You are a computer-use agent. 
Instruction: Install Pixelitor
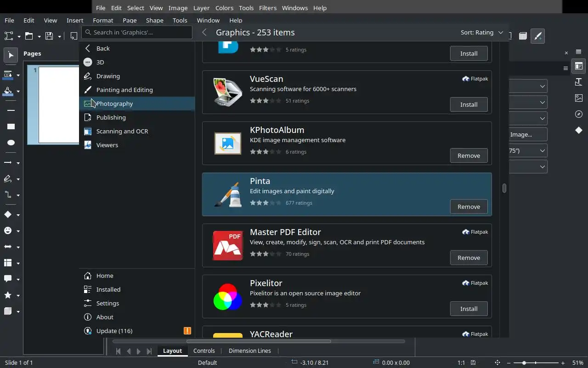point(469,309)
